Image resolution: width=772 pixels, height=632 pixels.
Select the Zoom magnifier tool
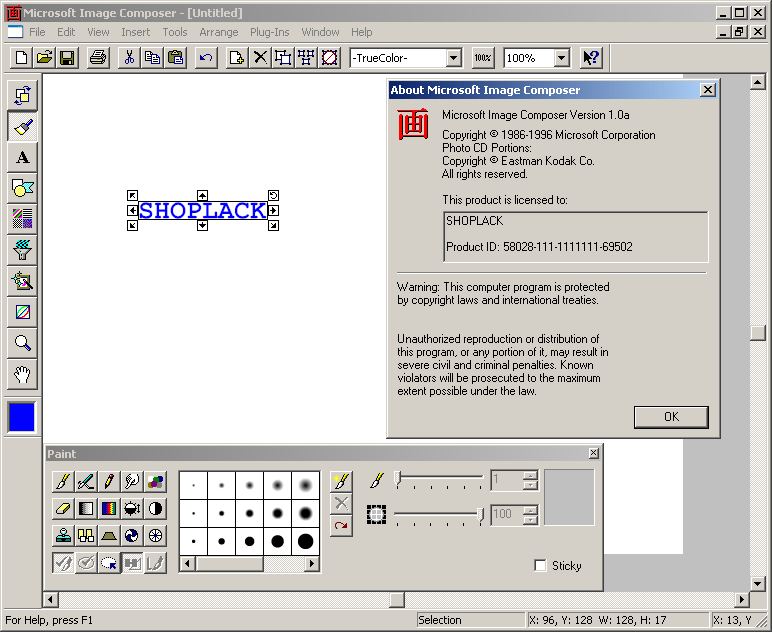pyautogui.click(x=22, y=343)
